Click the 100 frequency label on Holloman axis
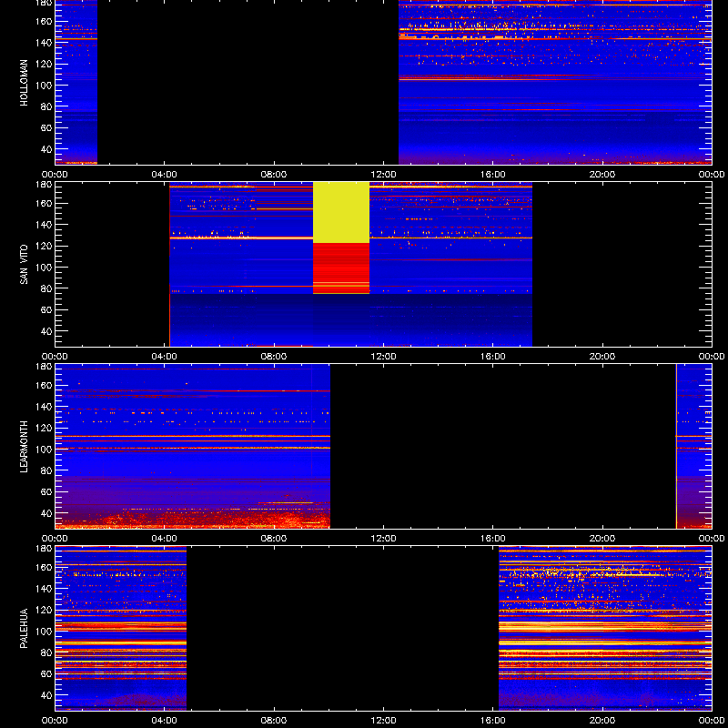 point(45,86)
